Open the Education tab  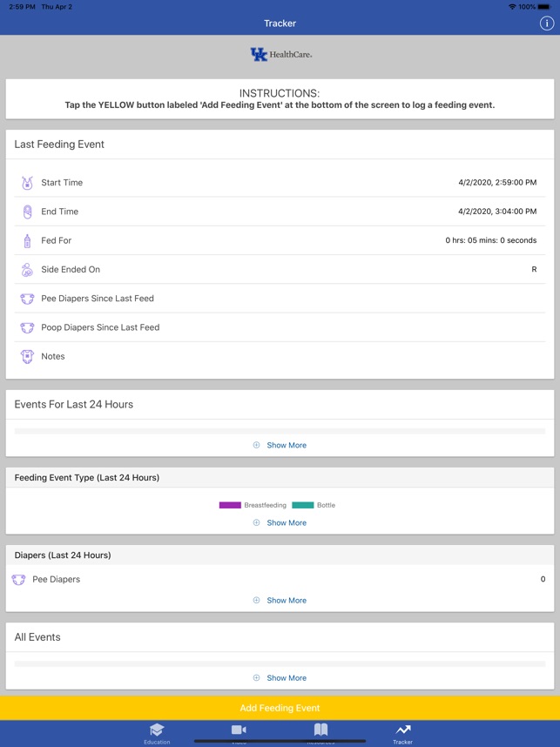(157, 733)
